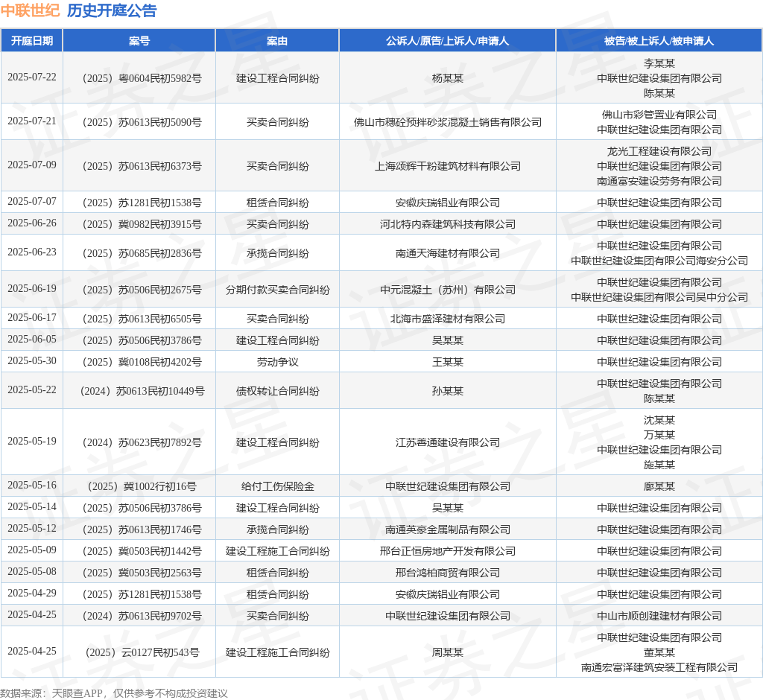Click plaintiff 杨某某

(x=448, y=78)
